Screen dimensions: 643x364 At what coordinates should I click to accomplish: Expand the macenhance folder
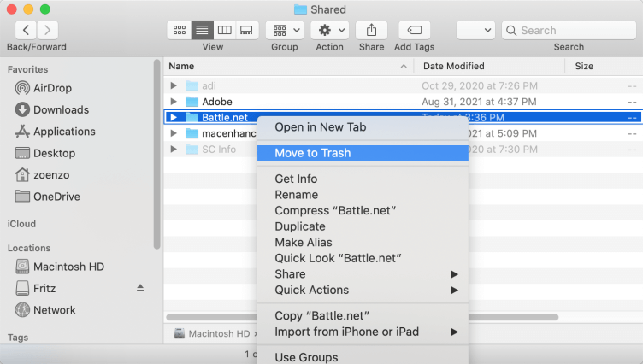[174, 133]
